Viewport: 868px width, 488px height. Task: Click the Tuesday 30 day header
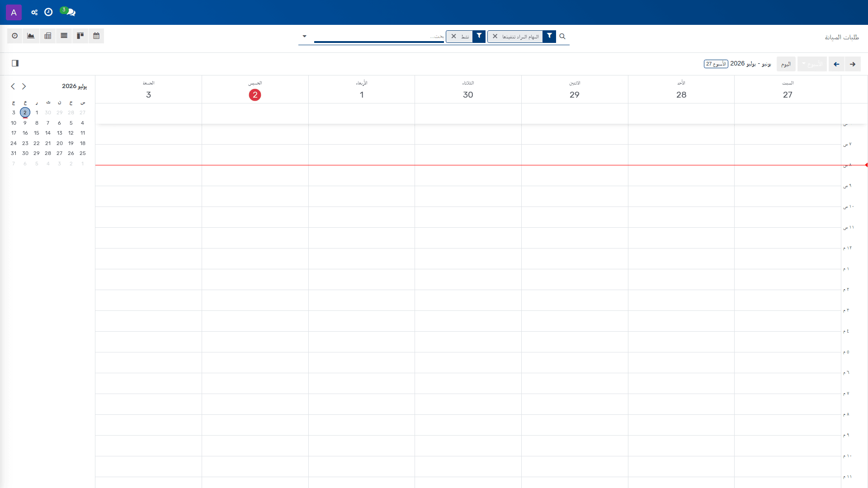pyautogui.click(x=468, y=90)
